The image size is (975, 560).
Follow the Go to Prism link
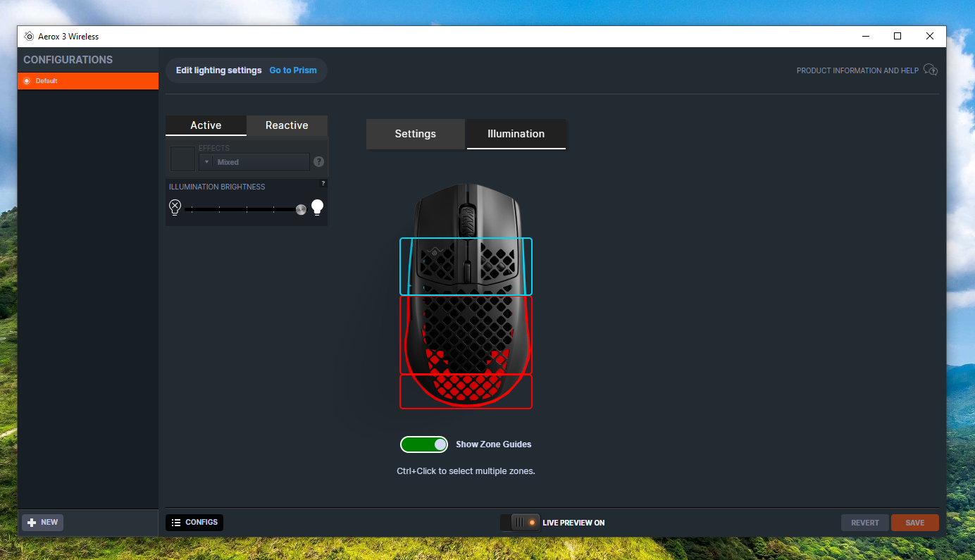pos(293,70)
